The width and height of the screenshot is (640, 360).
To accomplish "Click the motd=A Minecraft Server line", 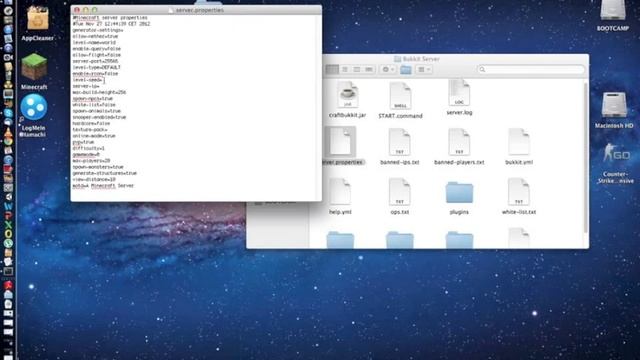I will [103, 186].
